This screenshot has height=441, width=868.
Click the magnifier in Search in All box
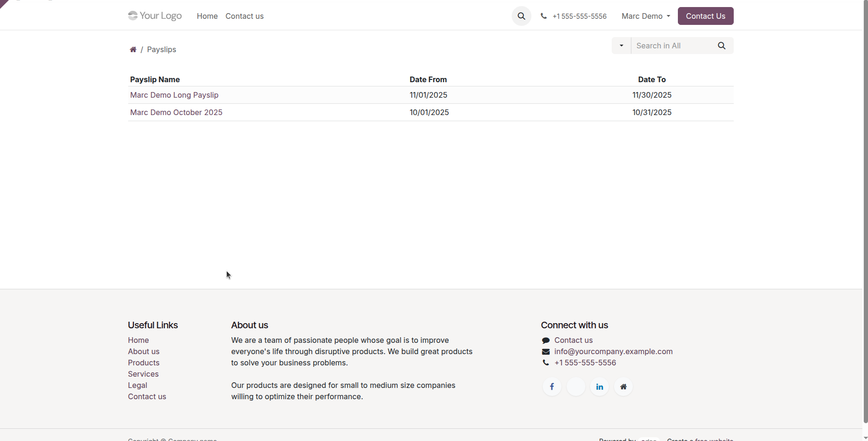[722, 46]
